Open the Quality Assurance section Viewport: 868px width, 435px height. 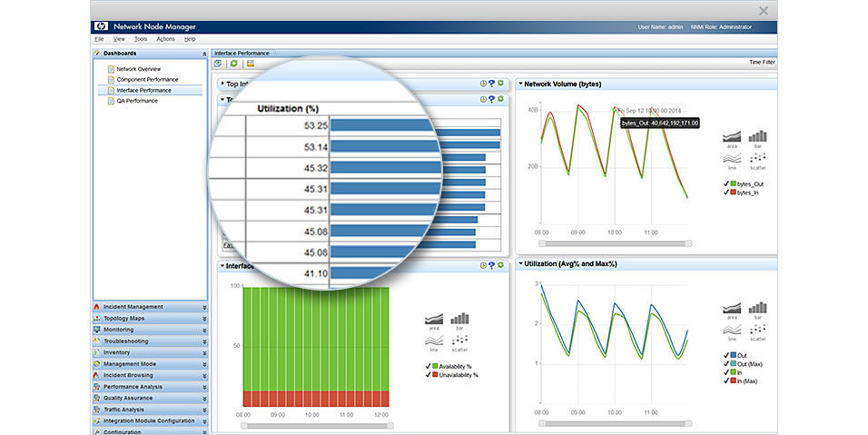[150, 398]
